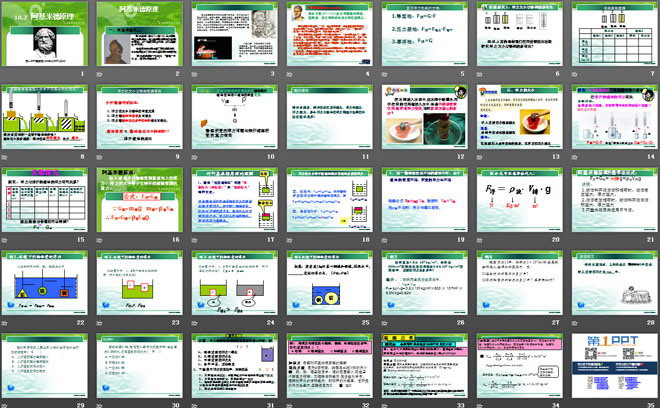
Task: Click the animation star icon under slide 5
Action: click(x=385, y=74)
